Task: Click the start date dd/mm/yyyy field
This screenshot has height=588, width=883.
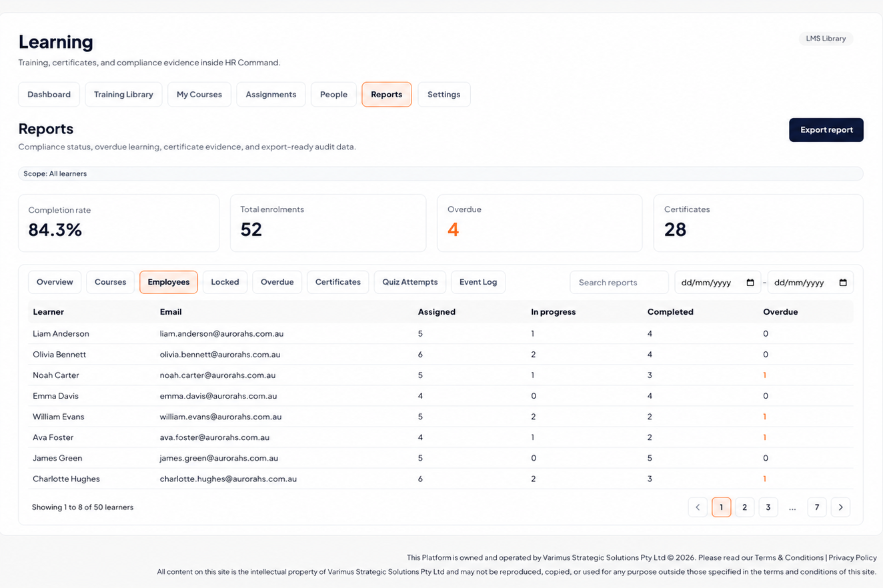Action: pyautogui.click(x=718, y=283)
